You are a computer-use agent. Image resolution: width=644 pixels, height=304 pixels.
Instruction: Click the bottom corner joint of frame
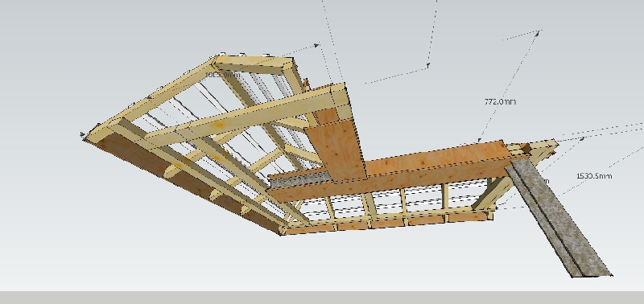(283, 231)
